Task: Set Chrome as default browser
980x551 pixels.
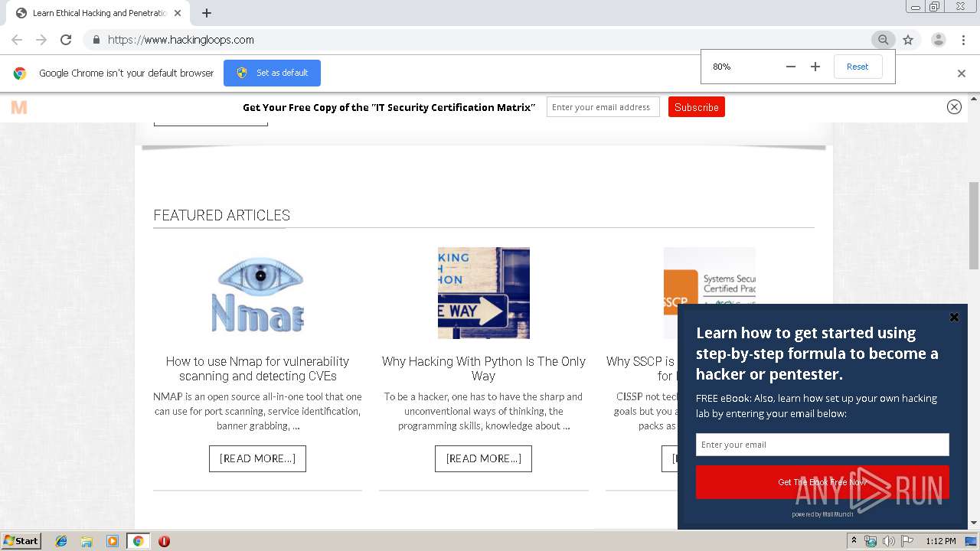Action: click(272, 73)
